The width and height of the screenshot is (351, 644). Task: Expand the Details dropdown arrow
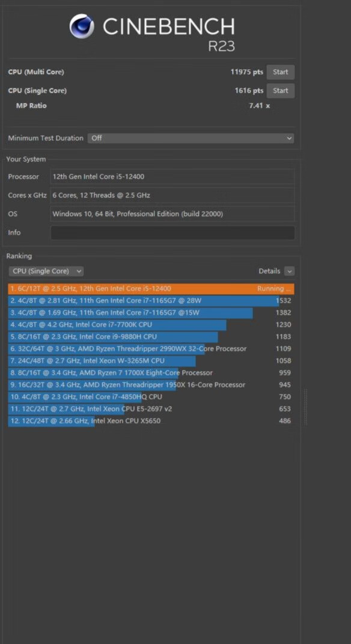coord(290,271)
